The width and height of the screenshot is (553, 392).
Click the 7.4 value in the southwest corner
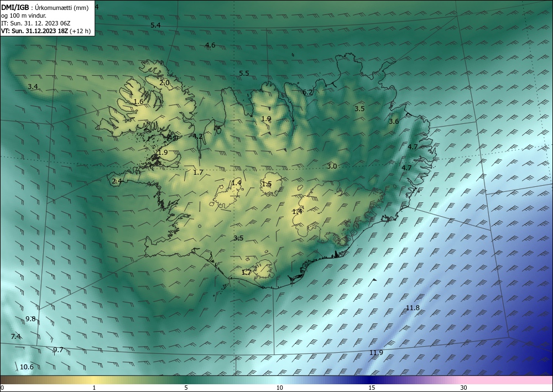16,336
